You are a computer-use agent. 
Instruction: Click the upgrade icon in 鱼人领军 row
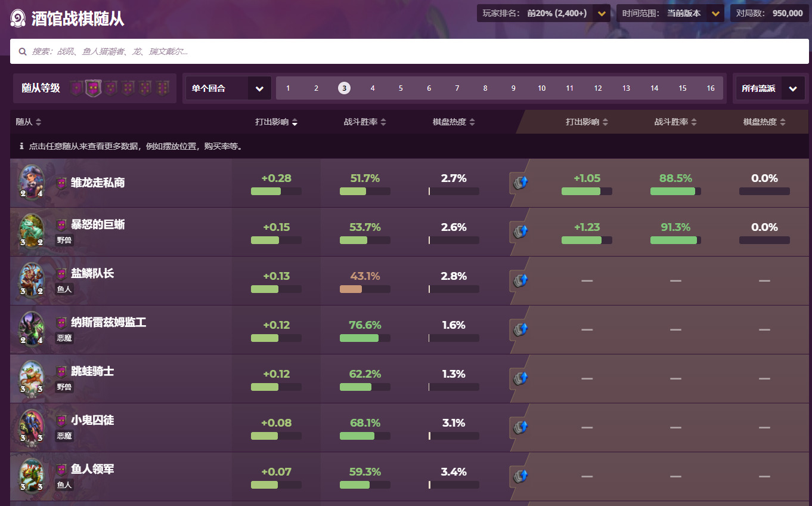click(520, 476)
